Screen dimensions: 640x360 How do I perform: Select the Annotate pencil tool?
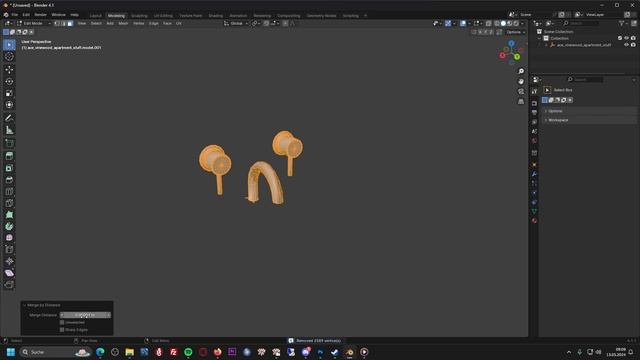pos(9,118)
